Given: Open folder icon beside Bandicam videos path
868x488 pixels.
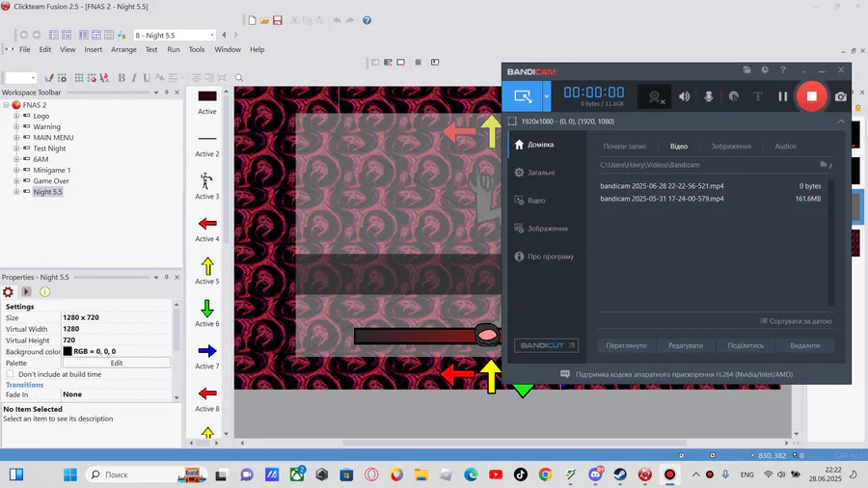Looking at the screenshot, I should tap(824, 164).
